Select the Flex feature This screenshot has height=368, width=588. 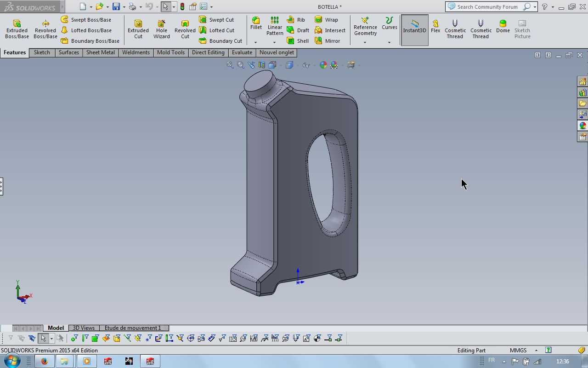point(435,26)
